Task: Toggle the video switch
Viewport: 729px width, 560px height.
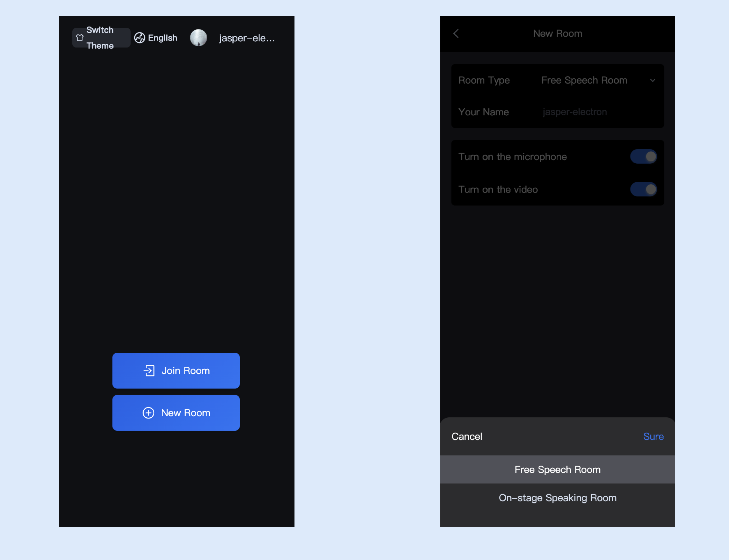Action: point(643,189)
